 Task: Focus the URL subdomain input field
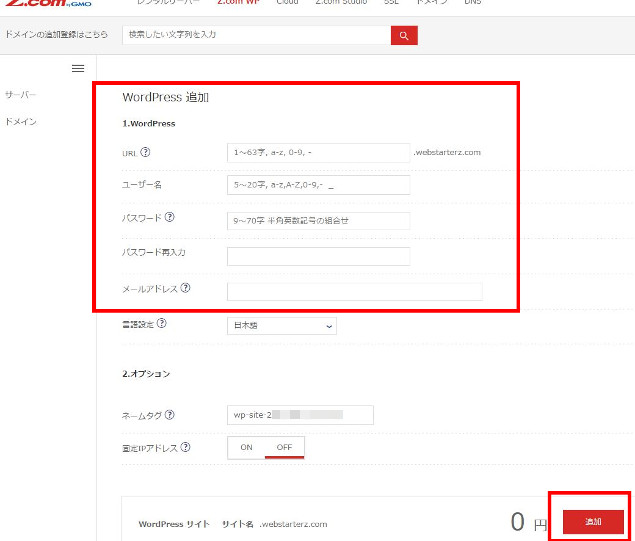(x=318, y=153)
